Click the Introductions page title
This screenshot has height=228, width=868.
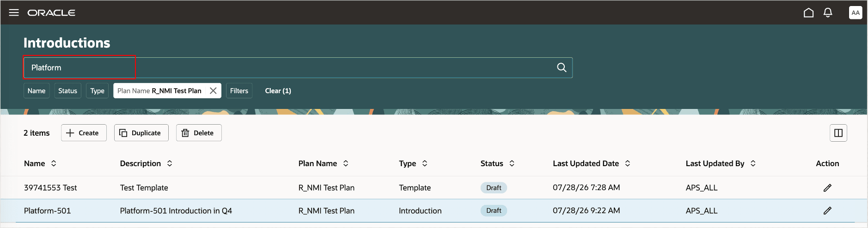click(x=67, y=43)
